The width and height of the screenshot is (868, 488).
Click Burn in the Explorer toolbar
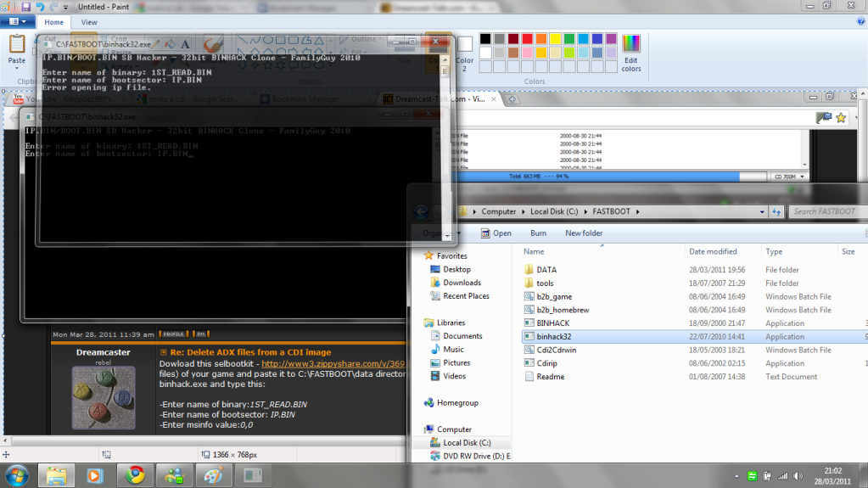[x=538, y=233]
